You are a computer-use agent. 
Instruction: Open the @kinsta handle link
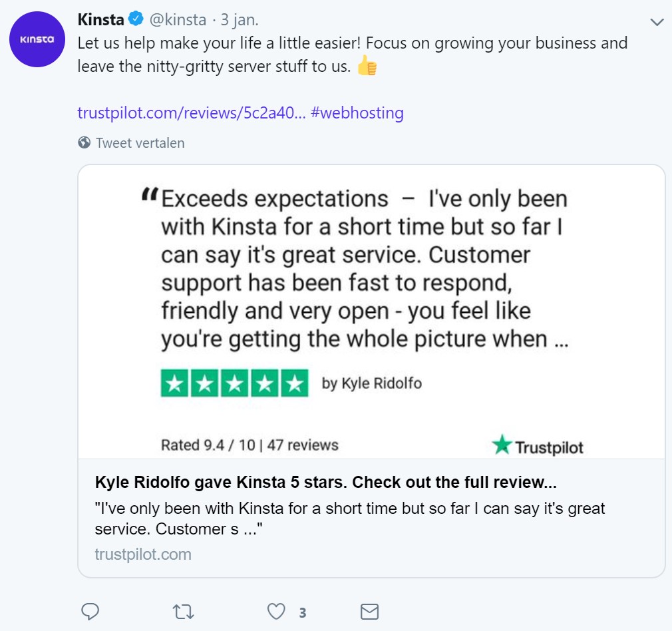click(x=177, y=20)
